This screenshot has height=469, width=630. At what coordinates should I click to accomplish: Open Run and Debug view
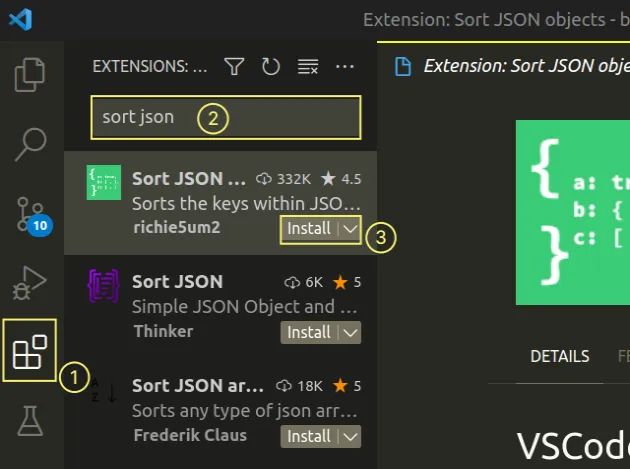29,283
